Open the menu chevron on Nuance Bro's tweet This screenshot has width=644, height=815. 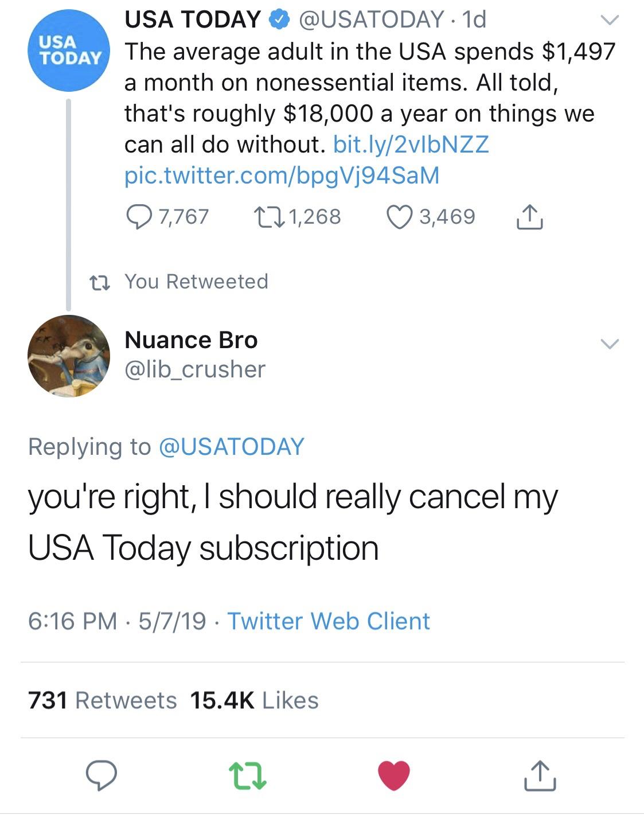pos(611,344)
